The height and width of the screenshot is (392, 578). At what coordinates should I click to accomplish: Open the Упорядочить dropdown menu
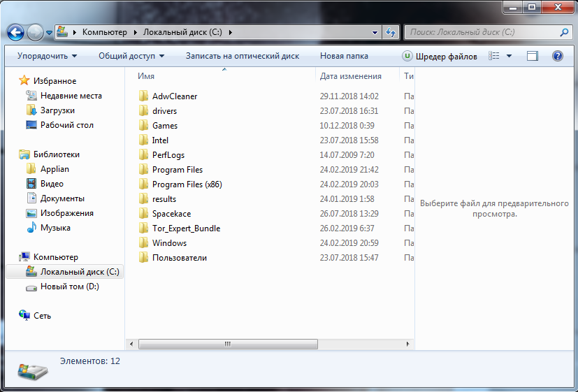click(47, 56)
